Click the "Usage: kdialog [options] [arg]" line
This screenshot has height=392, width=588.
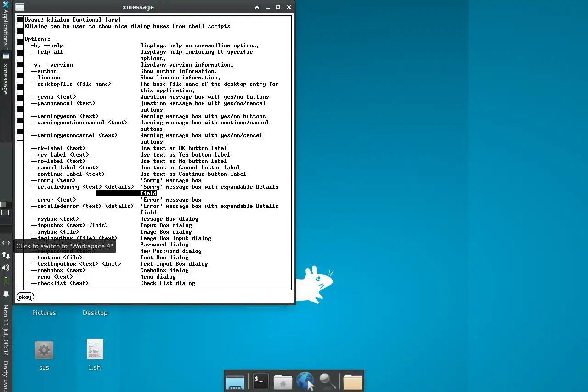[73, 20]
